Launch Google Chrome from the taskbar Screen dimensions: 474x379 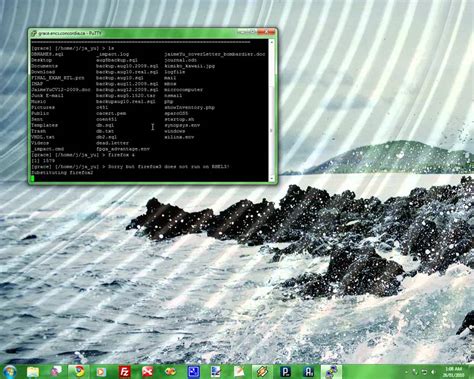pyautogui.click(x=79, y=371)
